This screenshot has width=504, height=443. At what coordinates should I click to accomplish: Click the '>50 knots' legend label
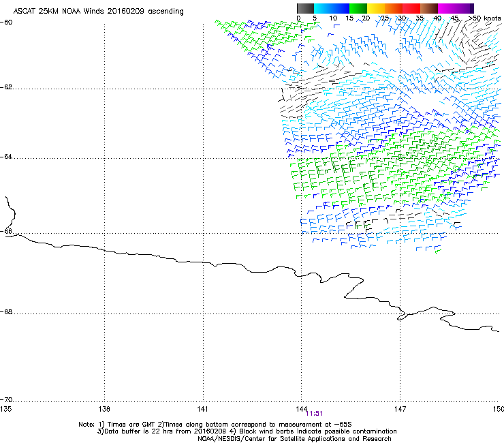(485, 18)
